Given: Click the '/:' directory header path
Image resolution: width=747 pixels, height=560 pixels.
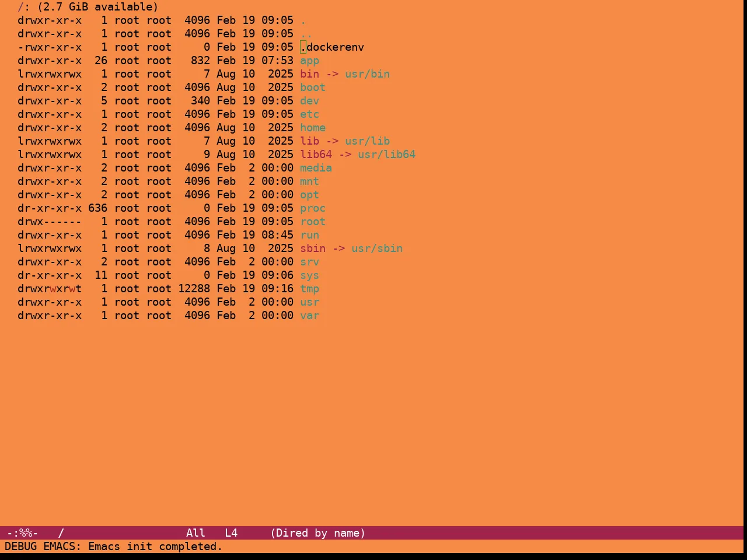Looking at the screenshot, I should (24, 7).
